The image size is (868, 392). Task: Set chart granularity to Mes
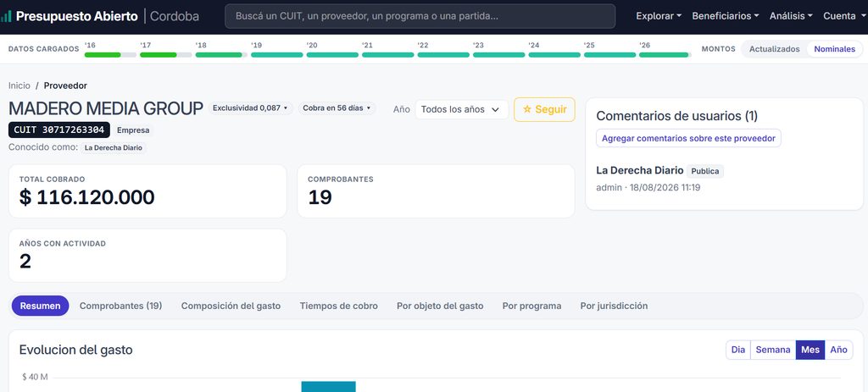click(x=810, y=350)
